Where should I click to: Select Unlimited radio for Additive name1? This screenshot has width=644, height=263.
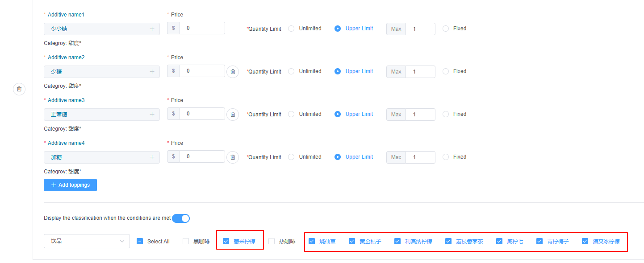[x=291, y=29]
